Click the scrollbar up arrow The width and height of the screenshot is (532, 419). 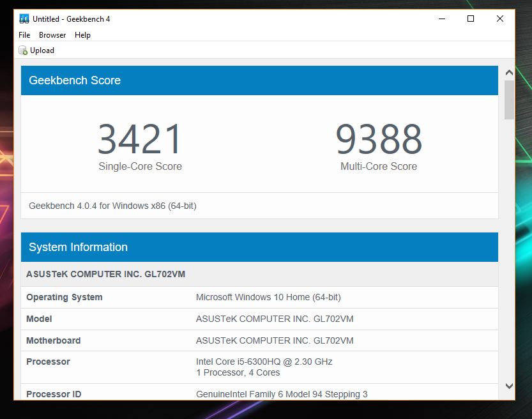pos(509,72)
